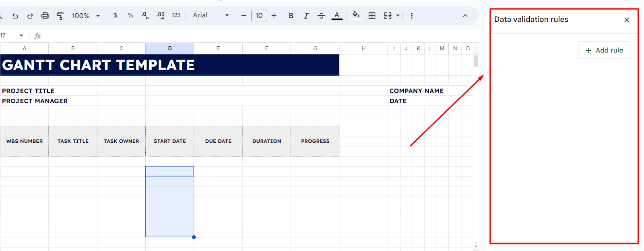Screen dimensions: 644x251
Task: Toggle bold formatting
Action: (291, 16)
